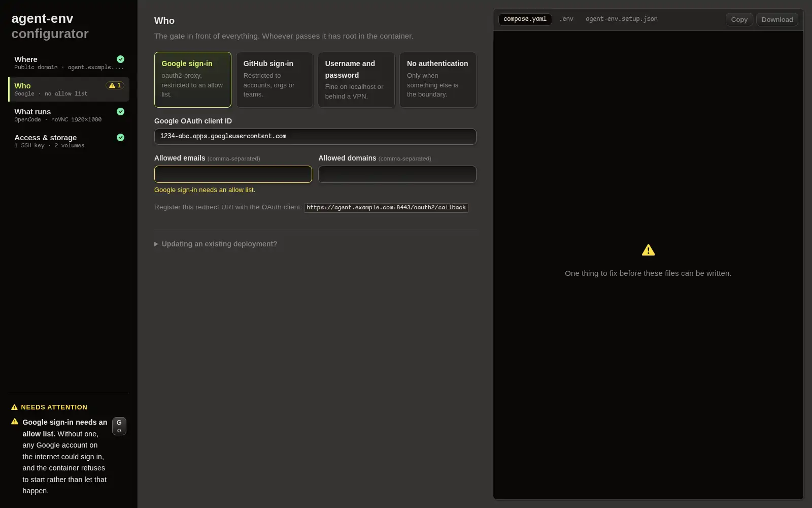812x508 pixels.
Task: Expand Updating an existing deployment section
Action: (x=216, y=244)
